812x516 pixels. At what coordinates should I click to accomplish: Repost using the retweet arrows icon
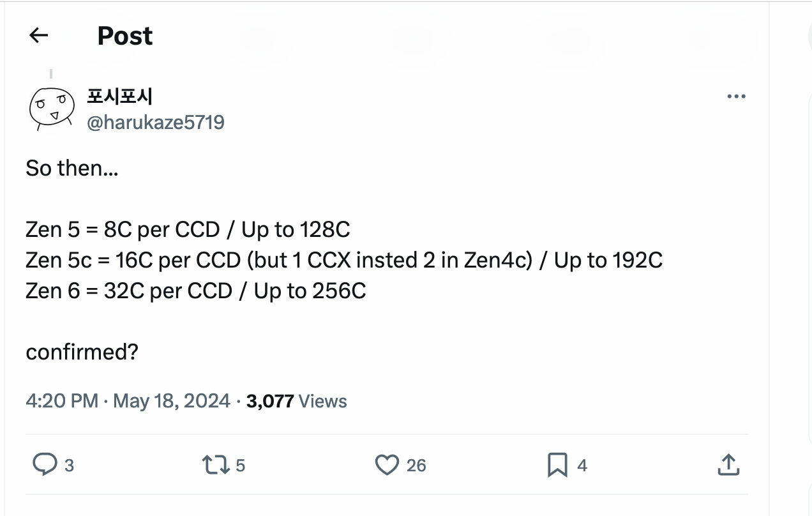[216, 465]
